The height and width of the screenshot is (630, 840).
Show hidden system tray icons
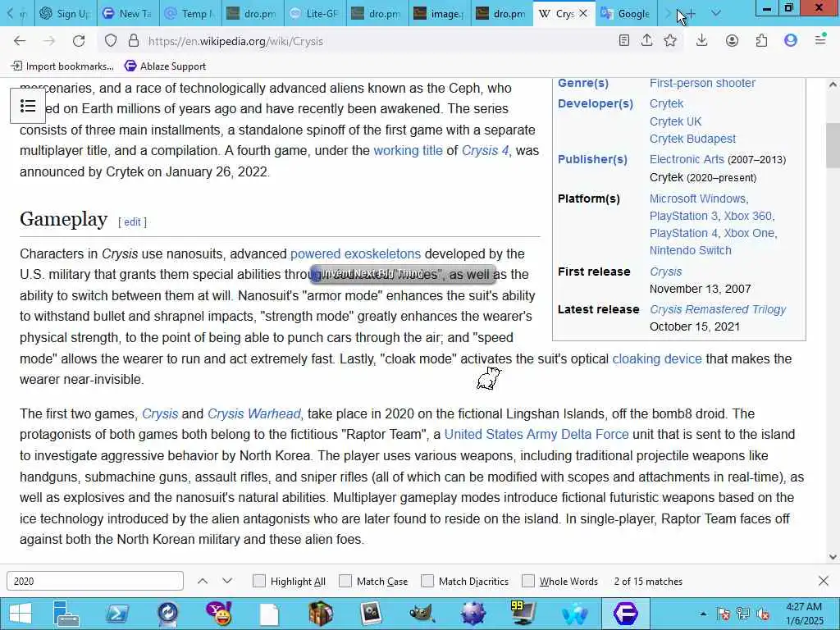coord(703,614)
